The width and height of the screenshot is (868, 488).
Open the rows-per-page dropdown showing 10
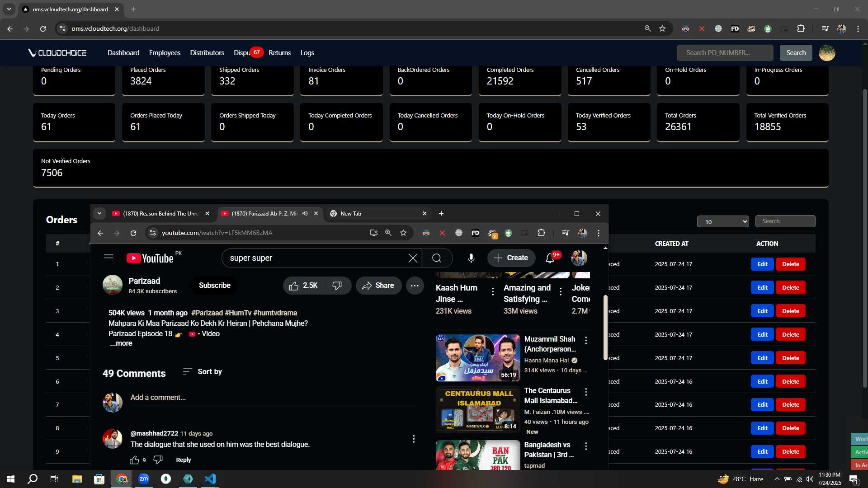[723, 222]
